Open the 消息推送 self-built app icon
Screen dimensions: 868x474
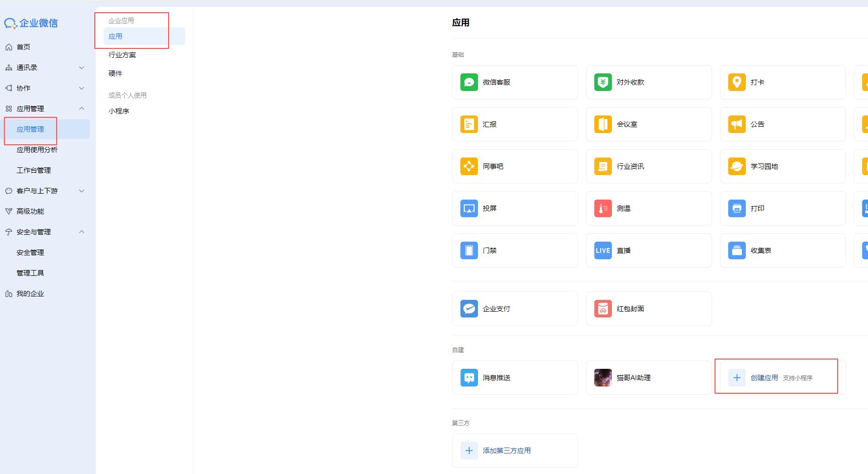(x=469, y=378)
